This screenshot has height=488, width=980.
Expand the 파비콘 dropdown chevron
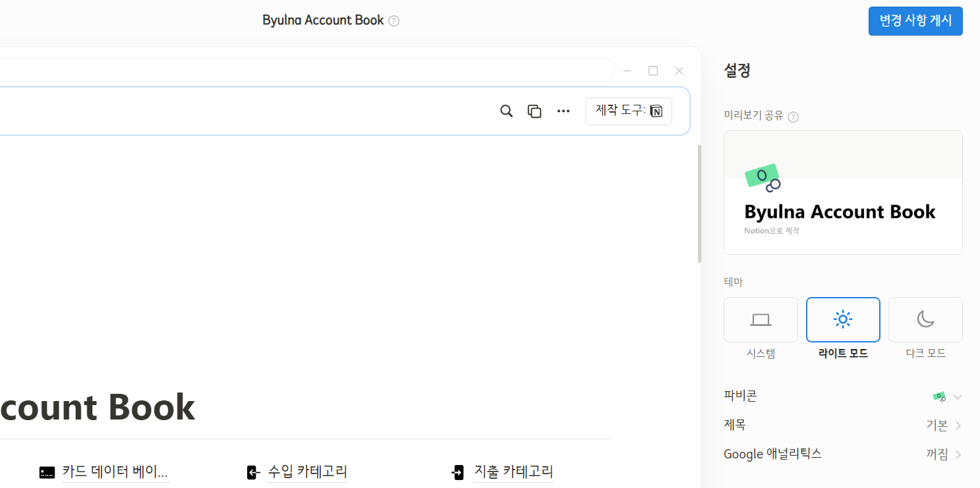(958, 397)
